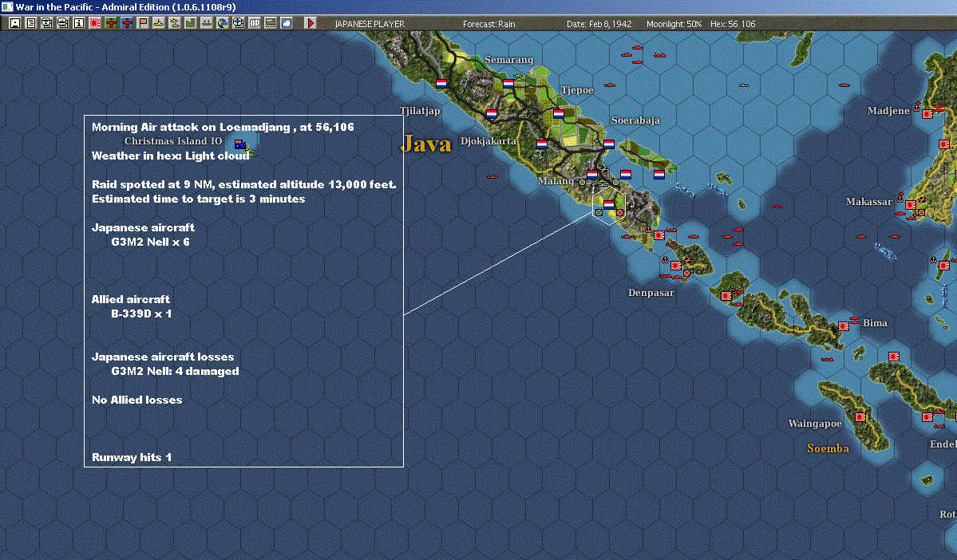Click 'G3M2 Nell x 6' line
Viewport: 957px width, 560px height.
(x=150, y=242)
